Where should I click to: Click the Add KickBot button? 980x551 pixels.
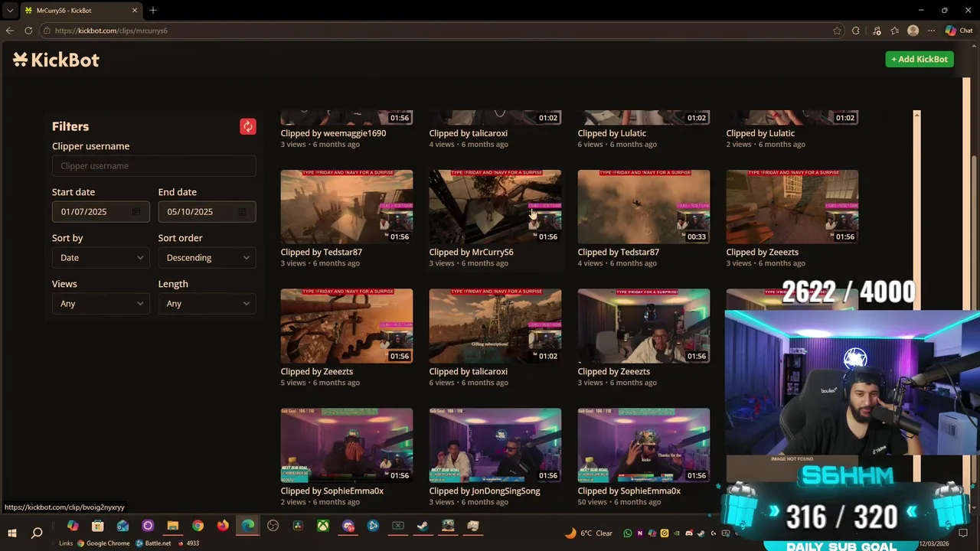(920, 59)
